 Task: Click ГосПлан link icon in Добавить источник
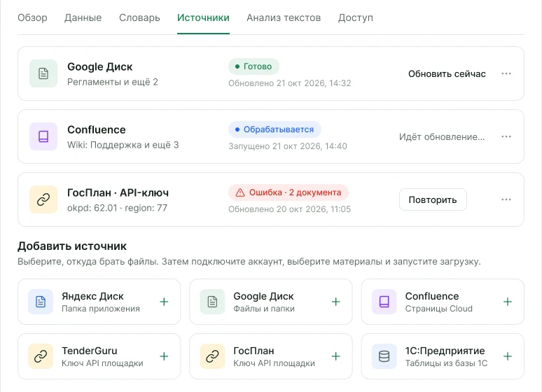(x=212, y=356)
